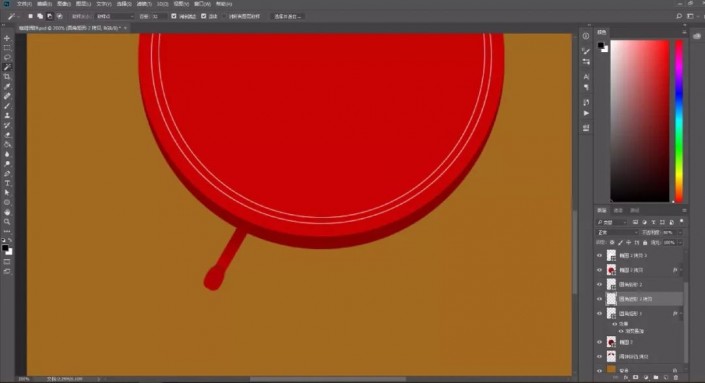Click the create new layer icon
The height and width of the screenshot is (383, 705).
[666, 378]
